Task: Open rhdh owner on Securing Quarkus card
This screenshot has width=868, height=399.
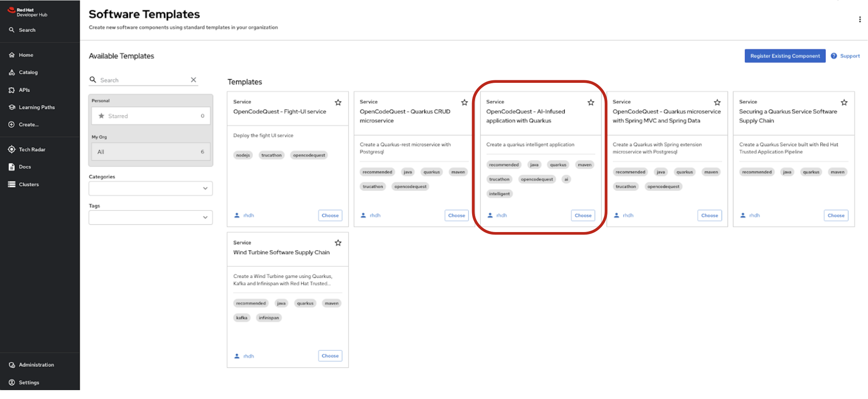Action: [x=755, y=216]
